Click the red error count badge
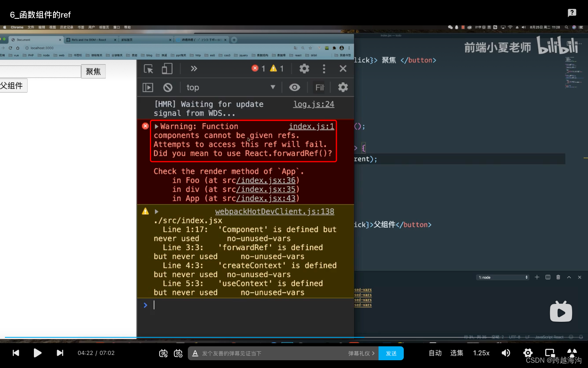The height and width of the screenshot is (368, 588). click(x=258, y=68)
